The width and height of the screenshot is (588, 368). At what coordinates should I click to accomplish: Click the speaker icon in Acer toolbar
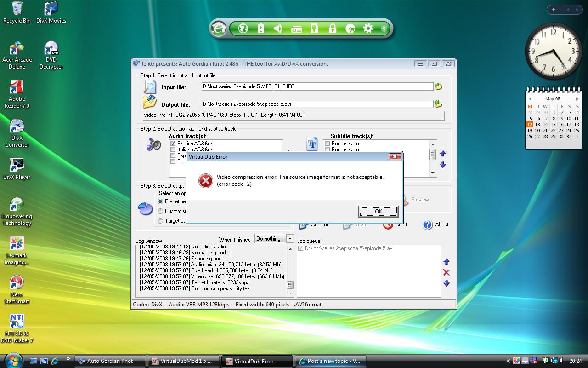(278, 29)
